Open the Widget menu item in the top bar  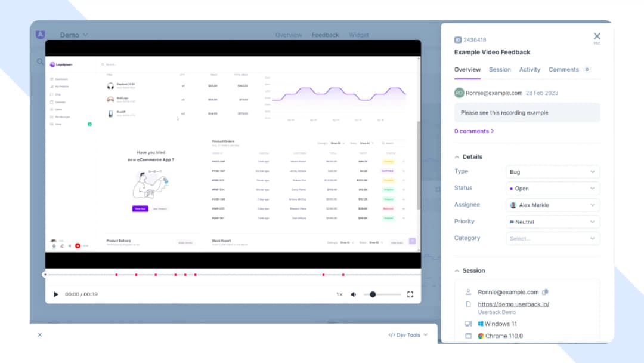[359, 35]
